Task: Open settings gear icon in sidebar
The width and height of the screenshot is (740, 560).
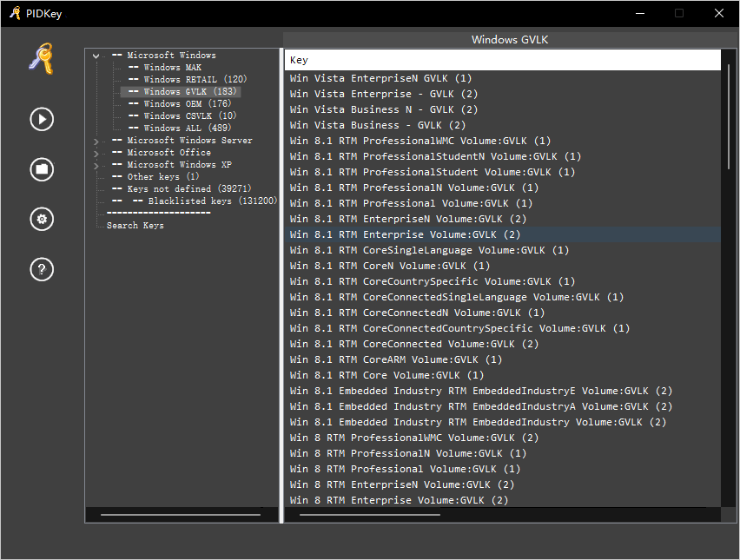Action: (x=42, y=219)
